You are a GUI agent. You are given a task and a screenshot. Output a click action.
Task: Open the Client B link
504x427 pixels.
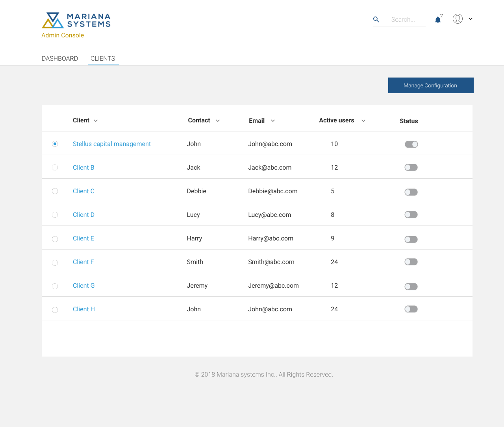pyautogui.click(x=83, y=167)
